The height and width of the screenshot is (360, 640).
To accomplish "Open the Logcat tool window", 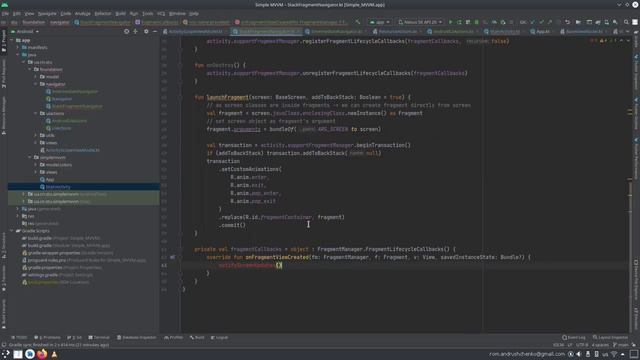I will [x=220, y=338].
